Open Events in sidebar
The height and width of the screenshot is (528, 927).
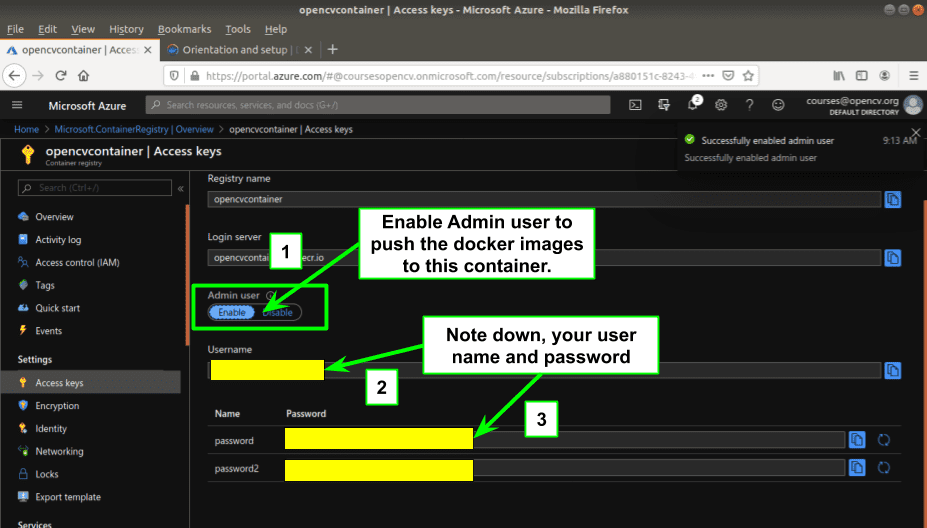click(x=48, y=331)
